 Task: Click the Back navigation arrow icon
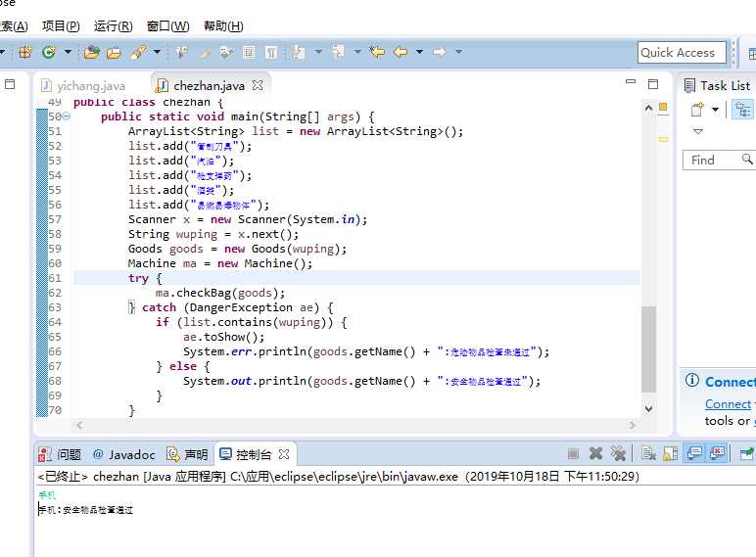[x=401, y=52]
